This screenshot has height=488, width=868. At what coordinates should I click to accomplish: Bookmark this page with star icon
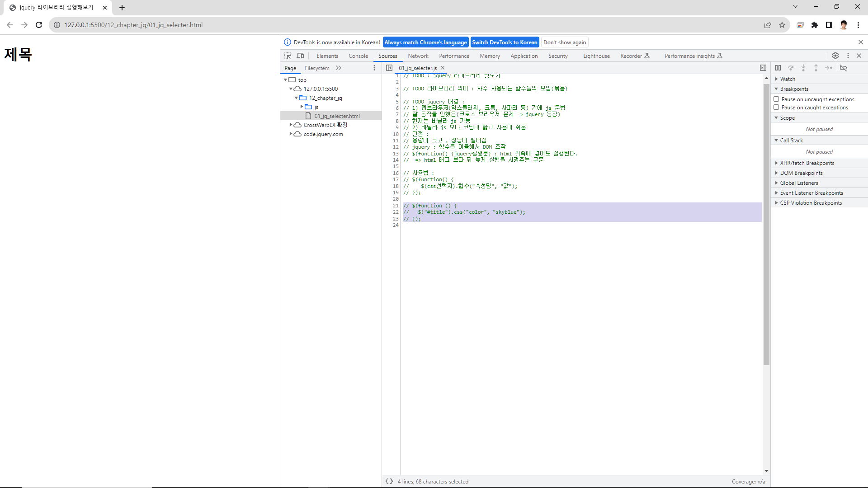tap(782, 25)
